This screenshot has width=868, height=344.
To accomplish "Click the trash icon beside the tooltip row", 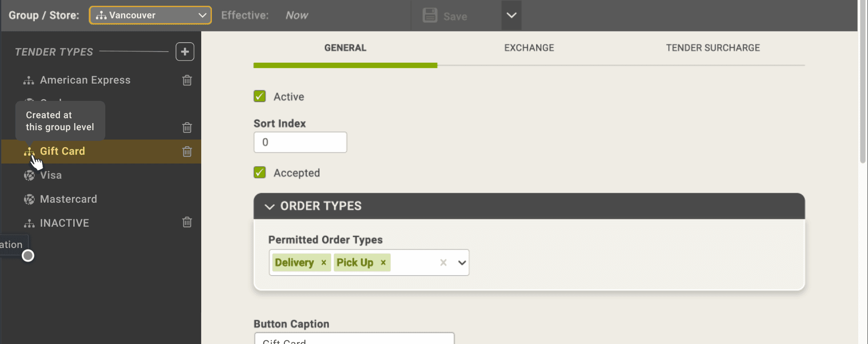I will [x=187, y=128].
